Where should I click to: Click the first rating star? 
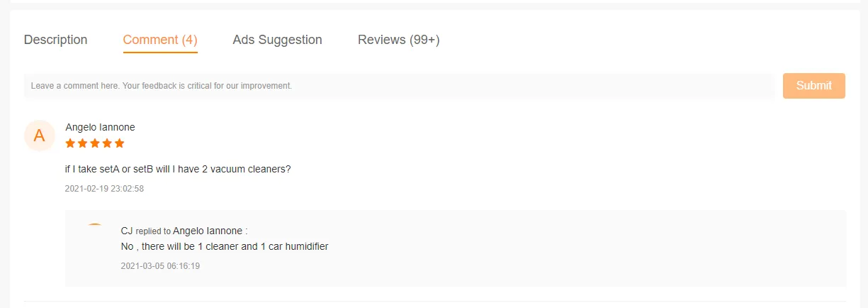click(x=70, y=143)
